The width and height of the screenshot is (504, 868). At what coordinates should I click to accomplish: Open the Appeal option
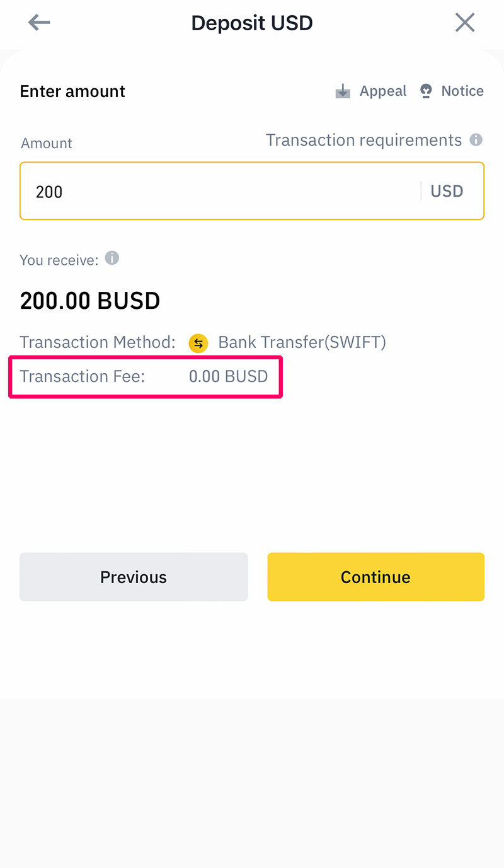pos(382,91)
